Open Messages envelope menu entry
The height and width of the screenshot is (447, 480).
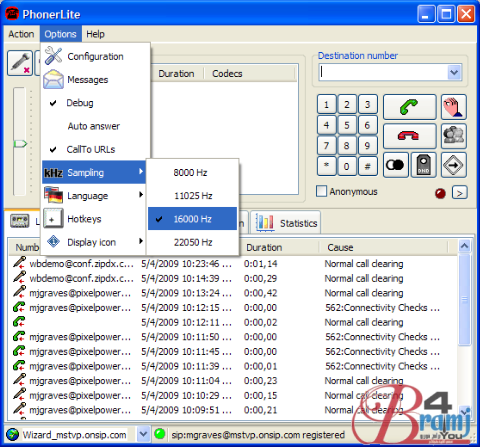click(95, 79)
